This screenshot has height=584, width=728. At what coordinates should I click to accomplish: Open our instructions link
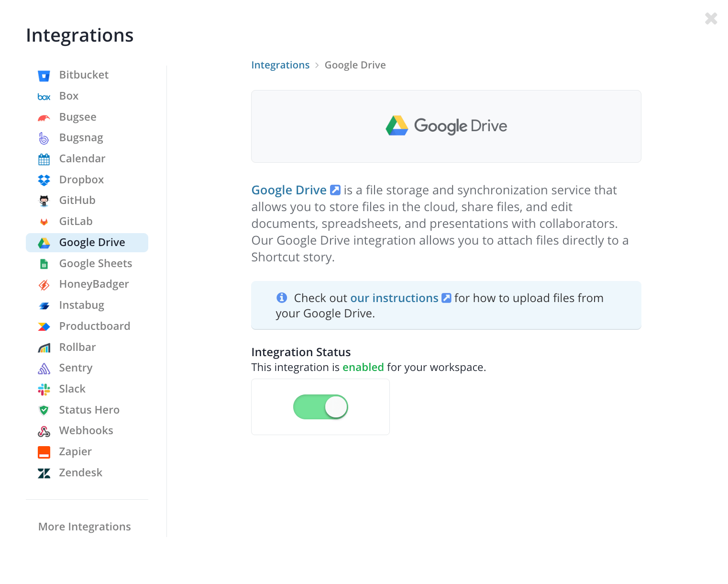394,297
